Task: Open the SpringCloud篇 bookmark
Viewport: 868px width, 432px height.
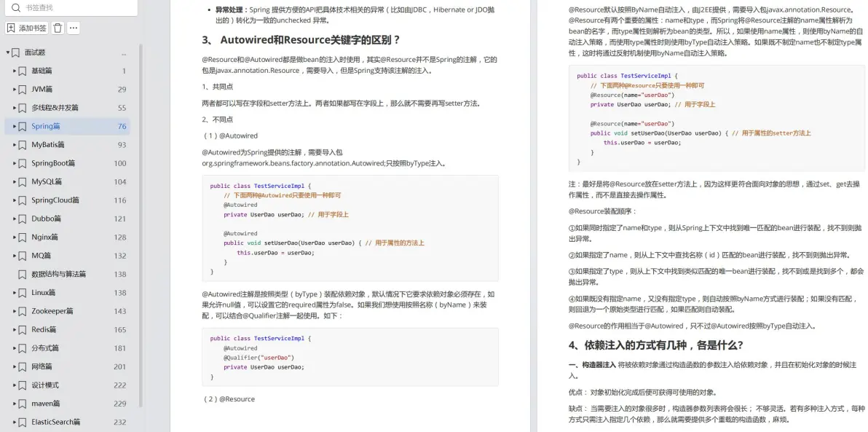Action: [55, 200]
